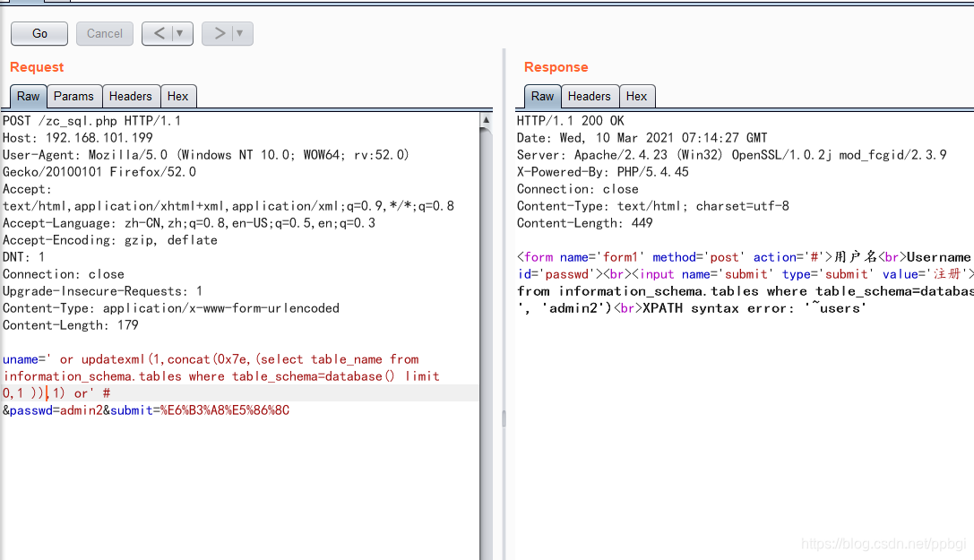Click the uname= updatexml payload line

211,359
